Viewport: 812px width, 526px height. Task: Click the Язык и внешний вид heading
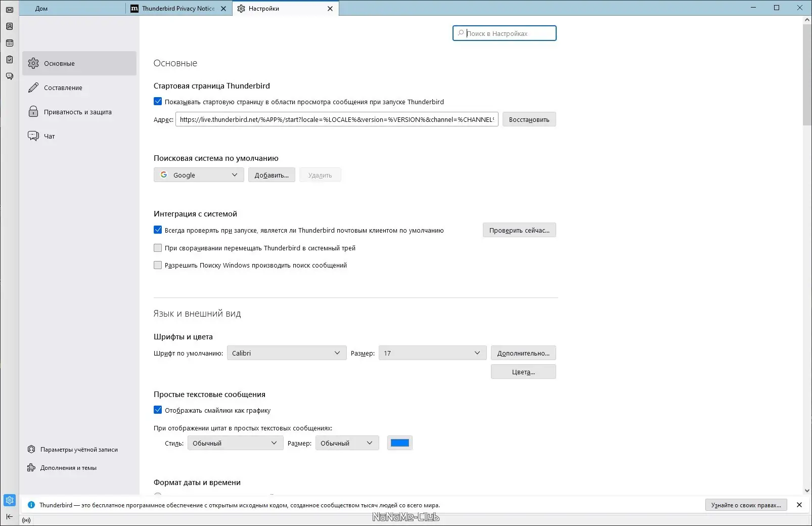[197, 314]
